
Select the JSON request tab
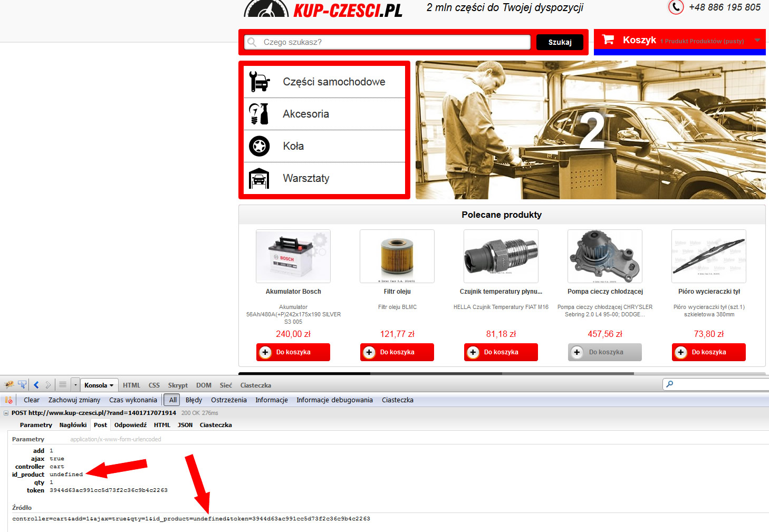tap(185, 425)
